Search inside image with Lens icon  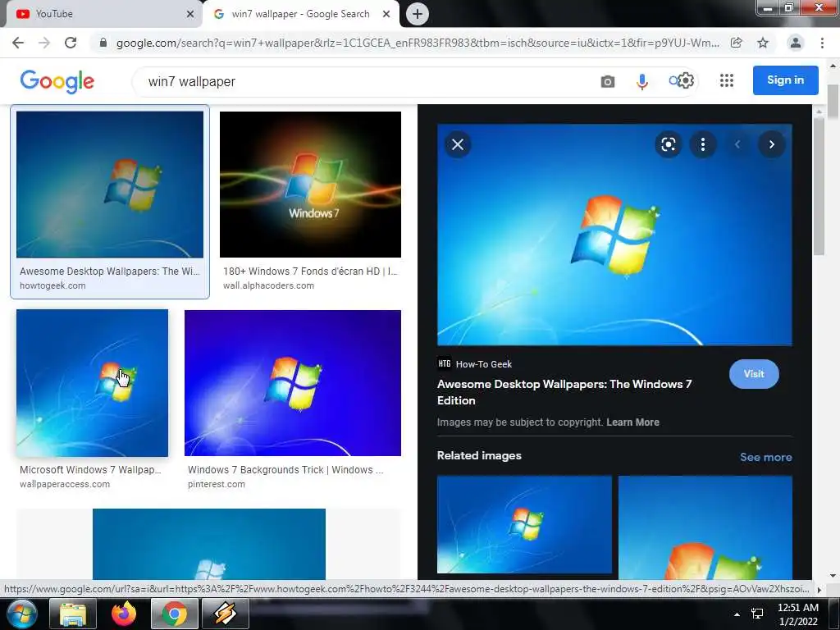[668, 144]
